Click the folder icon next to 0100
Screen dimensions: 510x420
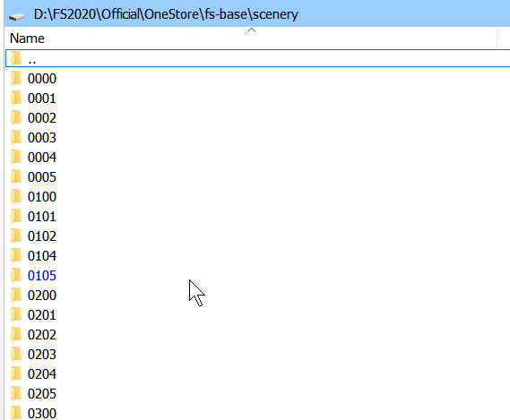(x=16, y=197)
